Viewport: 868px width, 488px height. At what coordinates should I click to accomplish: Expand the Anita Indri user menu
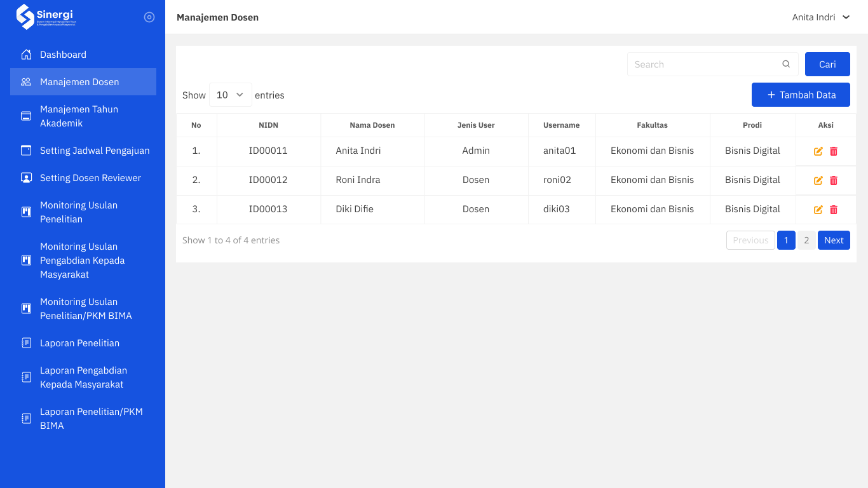[821, 17]
